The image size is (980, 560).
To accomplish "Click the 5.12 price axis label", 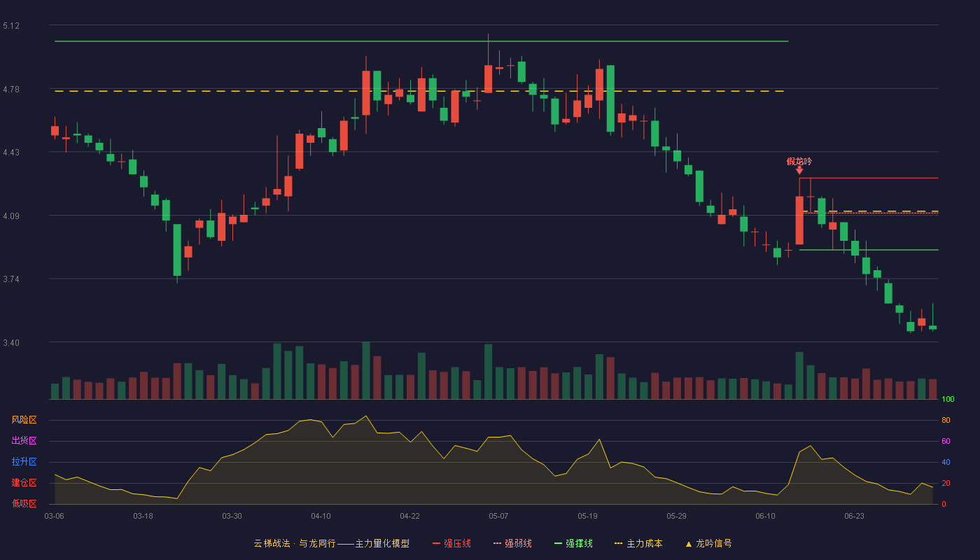I will (11, 26).
